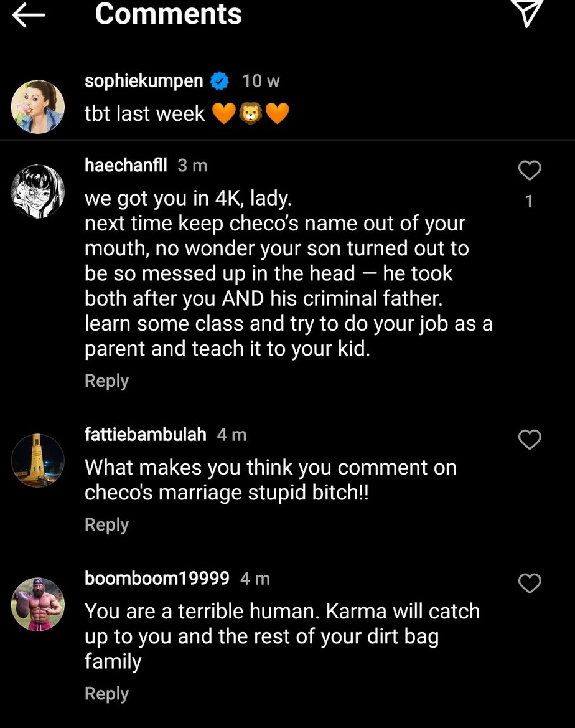This screenshot has width=575, height=728.
Task: Tap boomboom19999's bodybuilder avatar
Action: pos(38,604)
